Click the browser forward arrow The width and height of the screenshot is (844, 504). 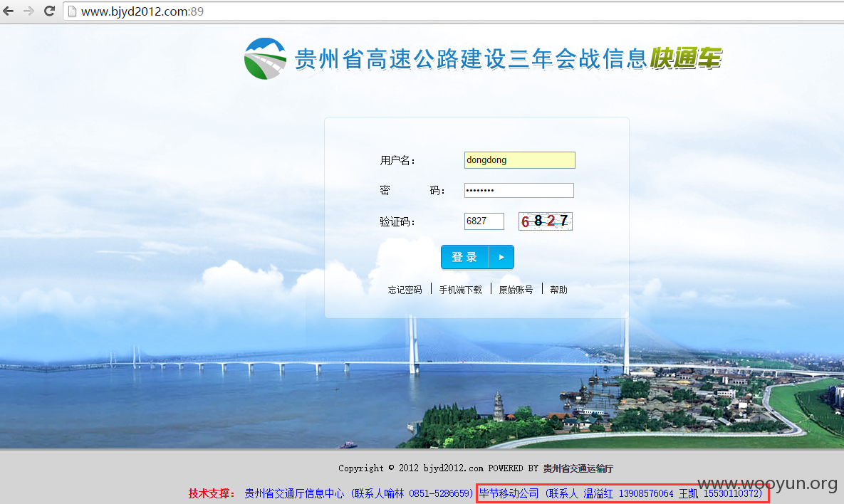(x=29, y=11)
